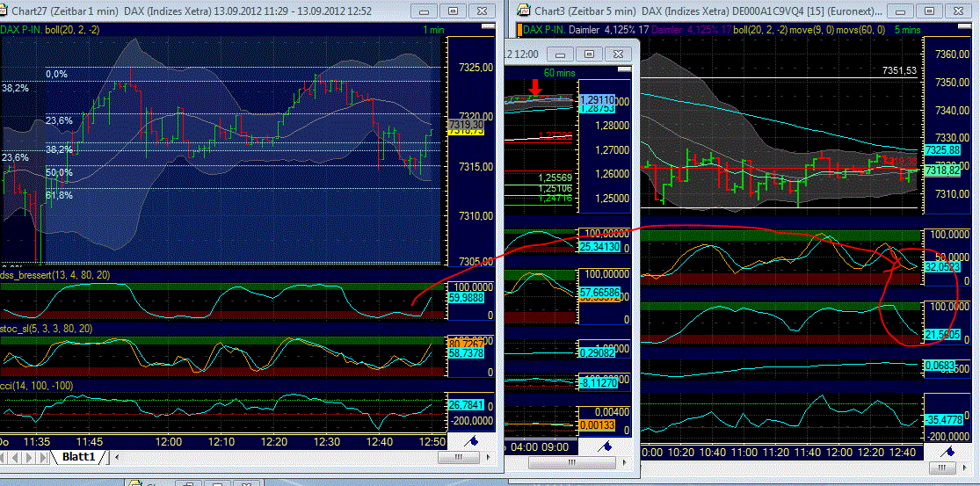Click the 58,7378 stochastic value tag
The width and height of the screenshot is (980, 486).
(x=465, y=353)
